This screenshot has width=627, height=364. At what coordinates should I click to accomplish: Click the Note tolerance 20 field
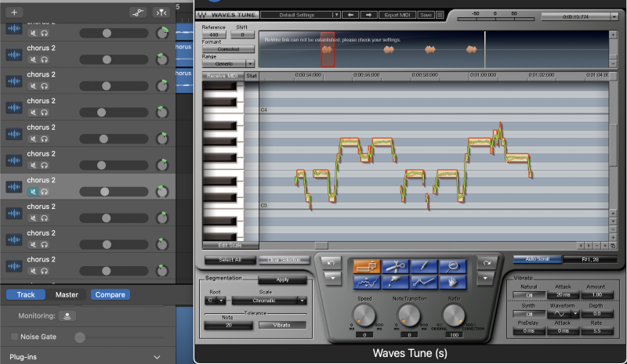pyautogui.click(x=229, y=325)
